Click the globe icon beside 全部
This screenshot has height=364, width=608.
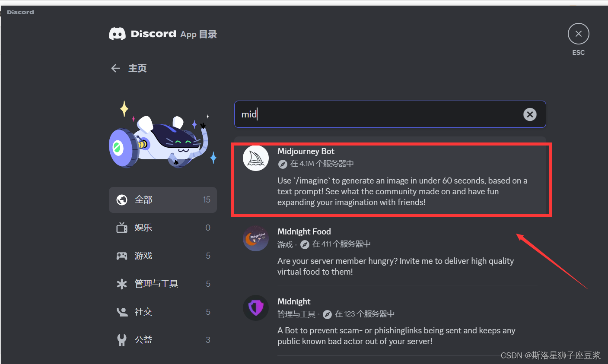[x=122, y=200]
